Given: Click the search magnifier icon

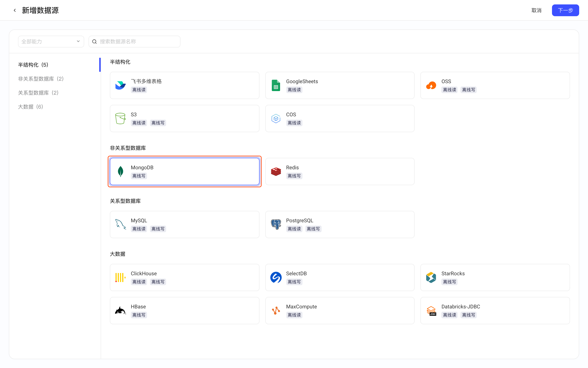Looking at the screenshot, I should 94,42.
